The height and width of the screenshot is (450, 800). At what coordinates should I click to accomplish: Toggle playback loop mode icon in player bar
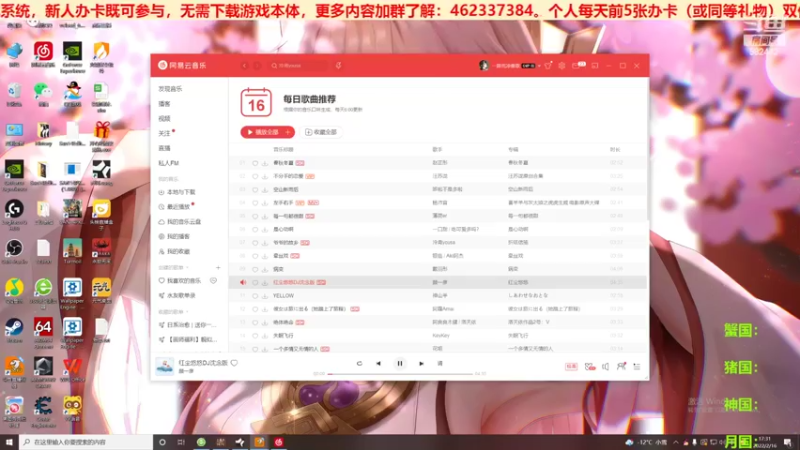[x=359, y=364]
